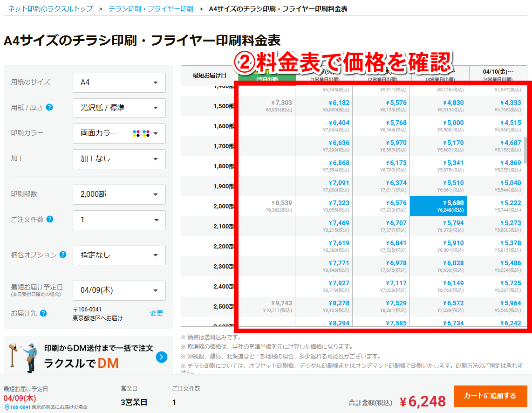The image size is (532, 413).
Task: Open the 2,000部 print quantity dropdown
Action: (119, 194)
